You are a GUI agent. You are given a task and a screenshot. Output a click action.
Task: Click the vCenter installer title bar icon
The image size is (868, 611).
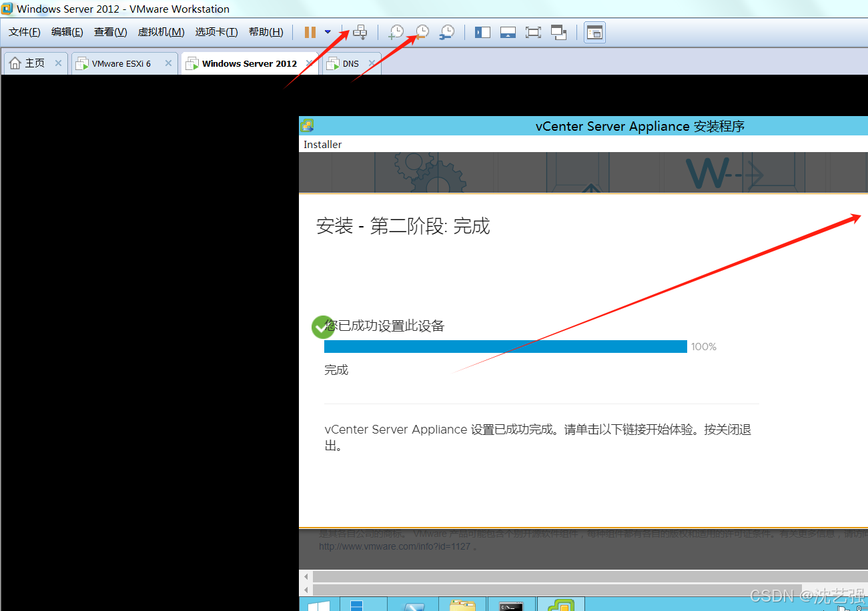coord(307,125)
